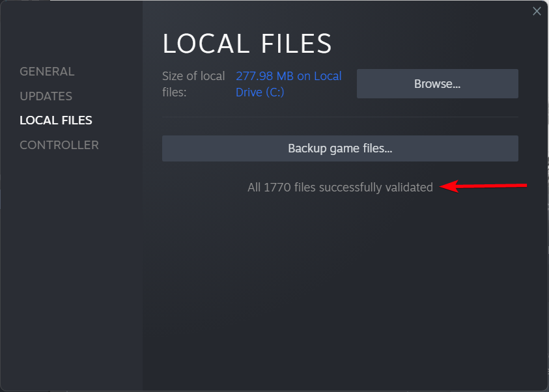Click the large LOCAL FILES heading
The image size is (549, 392).
click(247, 44)
